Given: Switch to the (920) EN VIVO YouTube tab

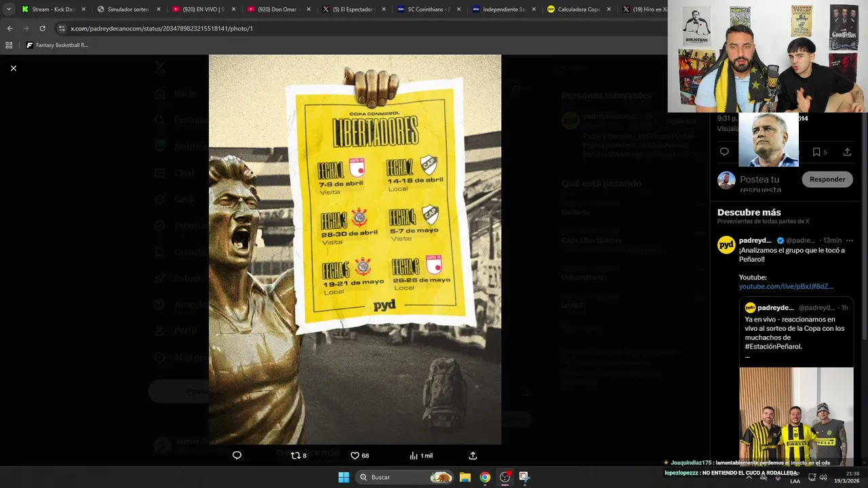Looking at the screenshot, I should [x=203, y=9].
